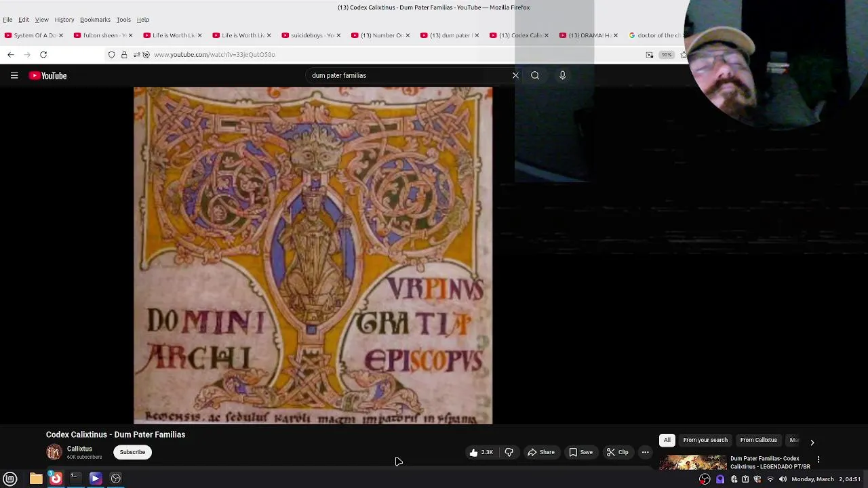Image resolution: width=868 pixels, height=488 pixels.
Task: Open the Edit menu
Action: pos(24,20)
